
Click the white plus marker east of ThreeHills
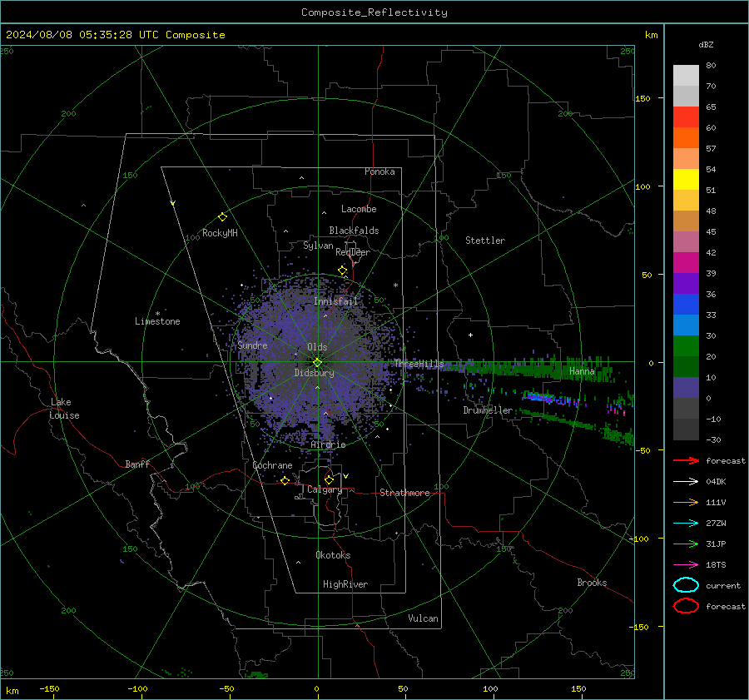[470, 335]
